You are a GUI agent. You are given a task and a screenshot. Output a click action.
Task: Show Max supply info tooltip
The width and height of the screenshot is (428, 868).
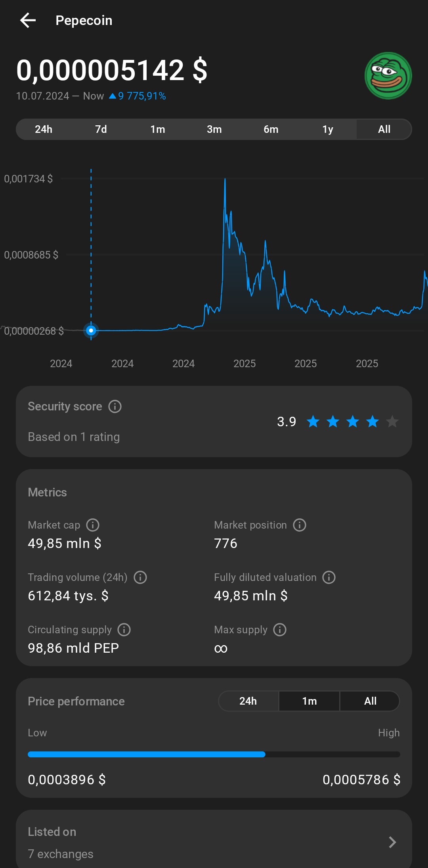(x=280, y=630)
